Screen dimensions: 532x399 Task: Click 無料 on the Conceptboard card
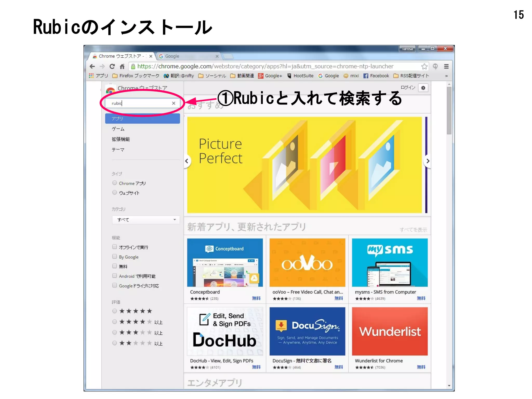[256, 298]
